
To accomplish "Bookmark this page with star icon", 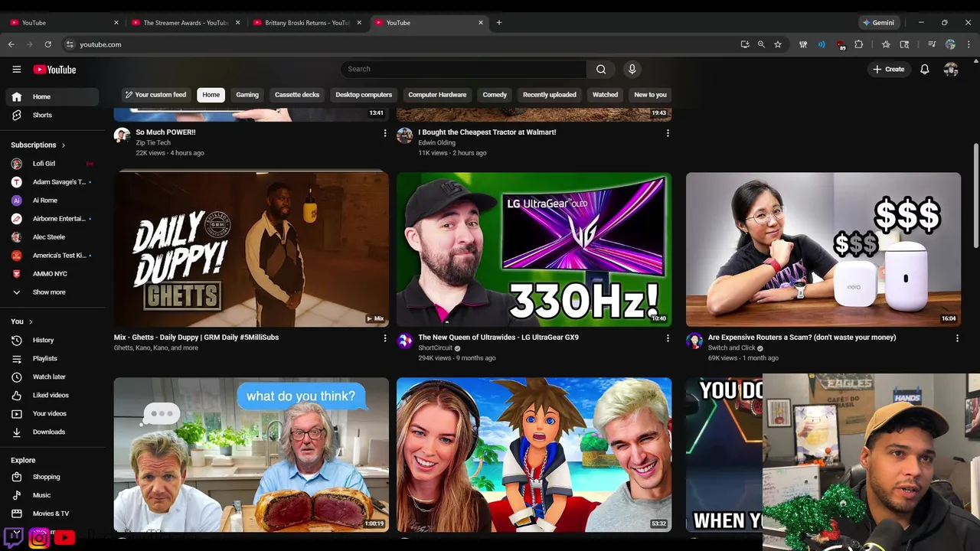I will 778,44.
